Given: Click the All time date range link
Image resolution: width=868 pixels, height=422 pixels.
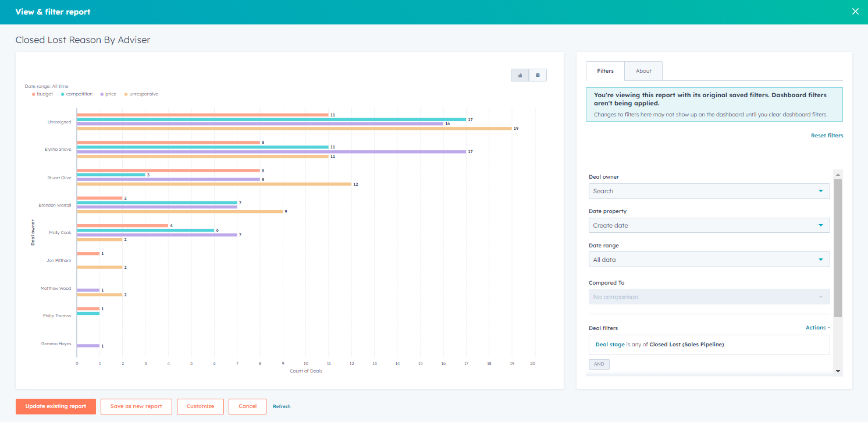Looking at the screenshot, I should pos(60,86).
